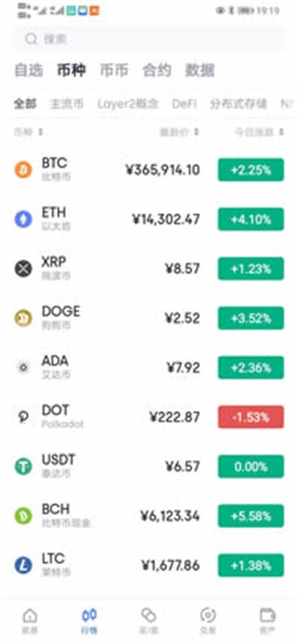This screenshot has width=298, height=644.
Task: Tap BTC +2.25% change badge
Action: click(x=251, y=169)
